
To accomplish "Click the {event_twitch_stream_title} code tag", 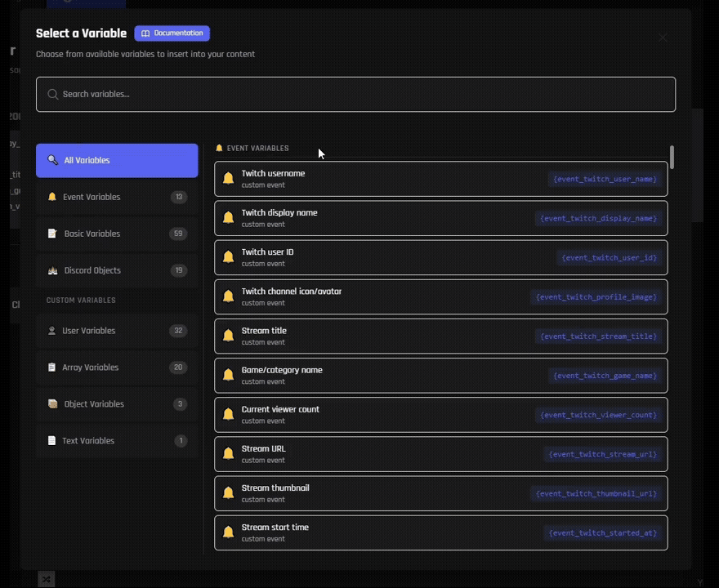I will (598, 336).
